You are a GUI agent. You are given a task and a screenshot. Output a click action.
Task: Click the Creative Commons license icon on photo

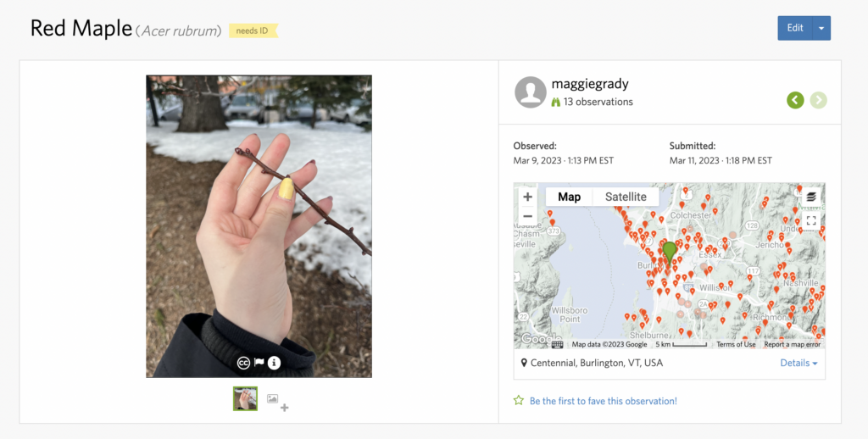point(243,363)
